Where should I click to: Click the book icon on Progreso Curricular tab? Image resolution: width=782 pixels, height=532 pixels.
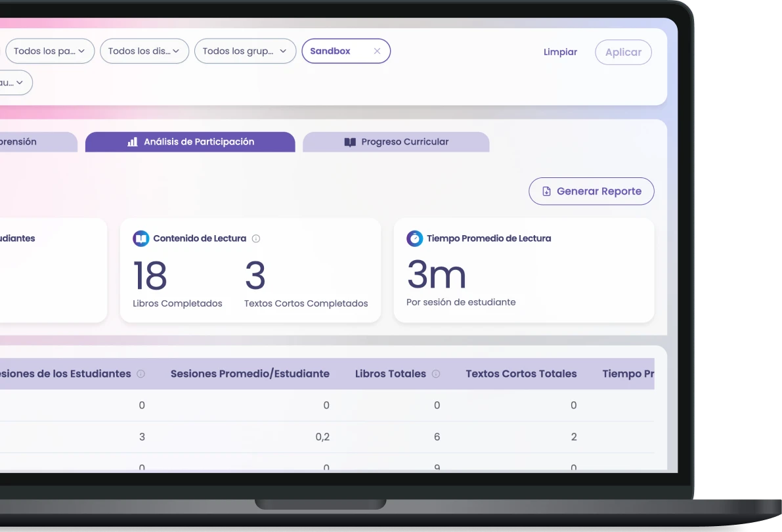click(x=349, y=141)
